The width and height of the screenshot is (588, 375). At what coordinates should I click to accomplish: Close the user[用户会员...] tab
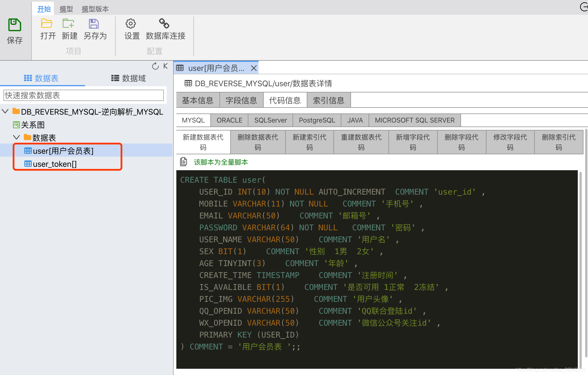(254, 68)
